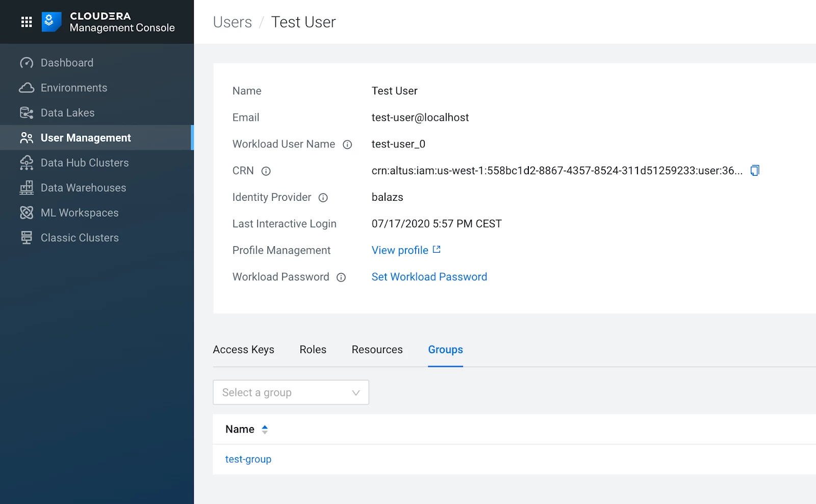The image size is (816, 504).
Task: Click the truncated CRN value text
Action: (x=557, y=171)
